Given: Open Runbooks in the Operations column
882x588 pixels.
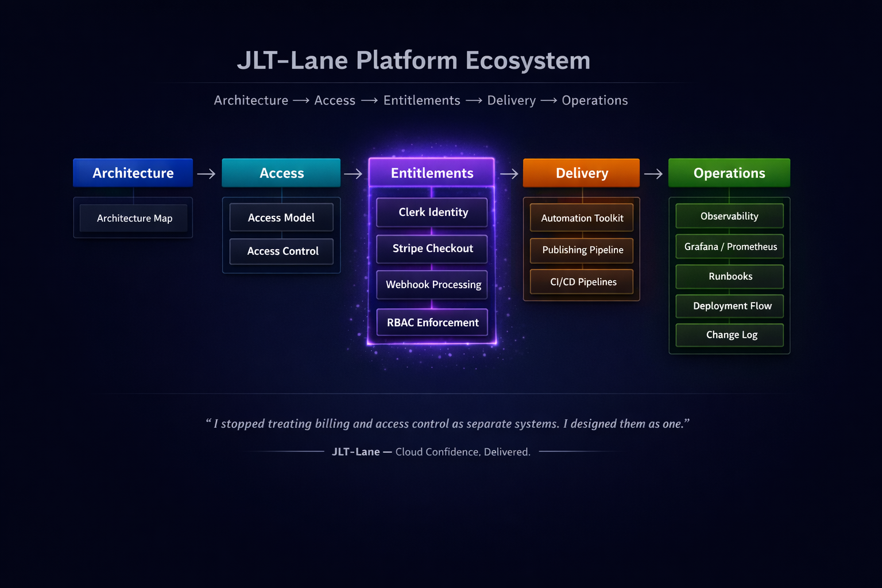Looking at the screenshot, I should (x=729, y=276).
